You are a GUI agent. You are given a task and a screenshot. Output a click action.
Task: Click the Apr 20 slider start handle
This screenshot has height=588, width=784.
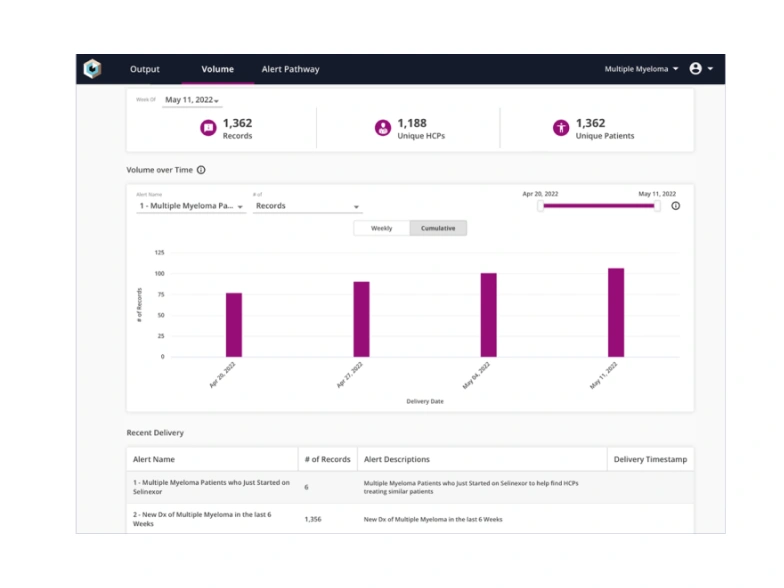pos(540,206)
